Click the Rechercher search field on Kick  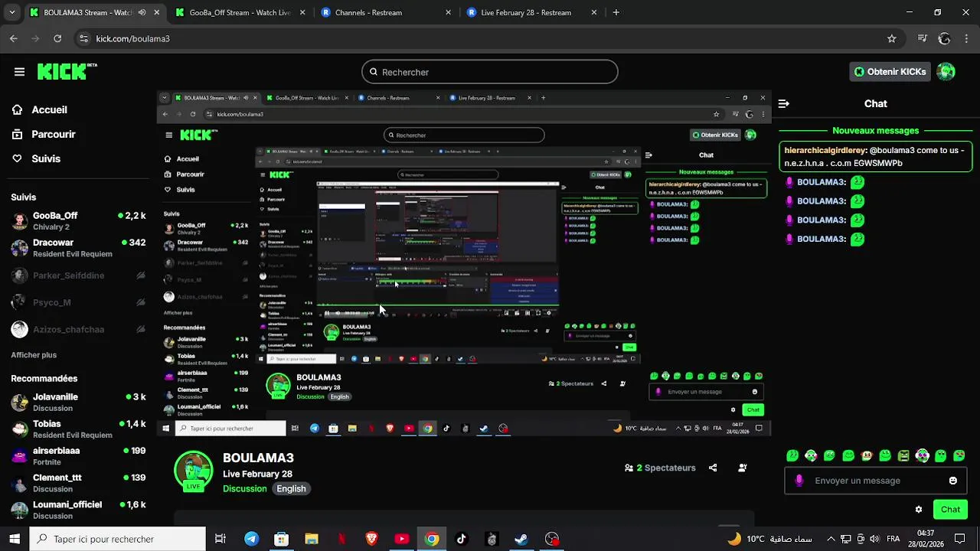point(490,72)
